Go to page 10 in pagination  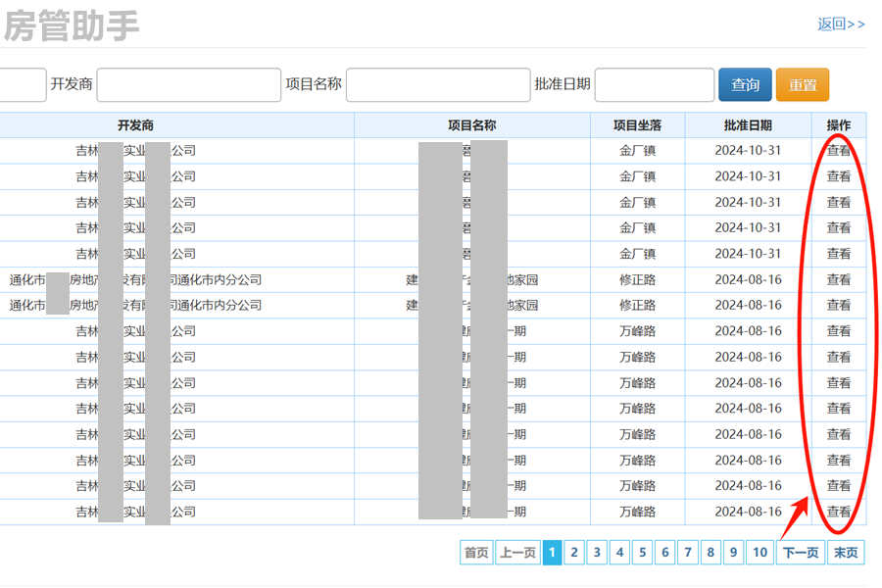coord(759,553)
